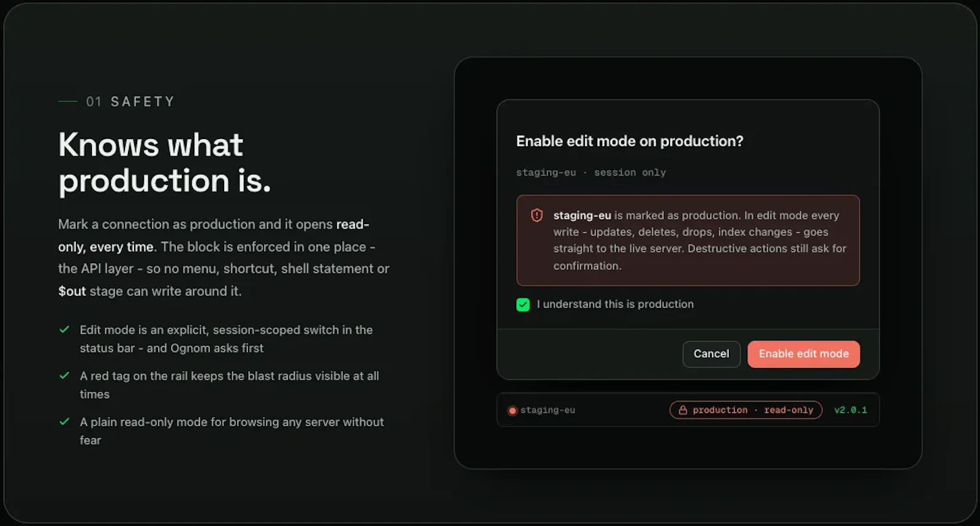Click the red status dot beside staging-eu
This screenshot has width=980, height=526.
[513, 411]
